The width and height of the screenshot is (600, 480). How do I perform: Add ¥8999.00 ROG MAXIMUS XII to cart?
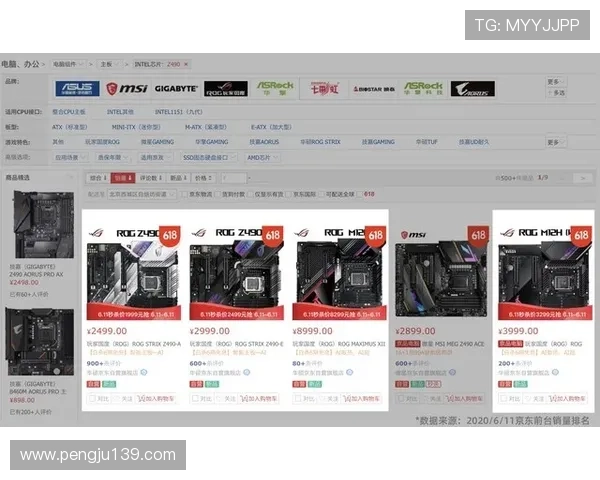coord(361,399)
